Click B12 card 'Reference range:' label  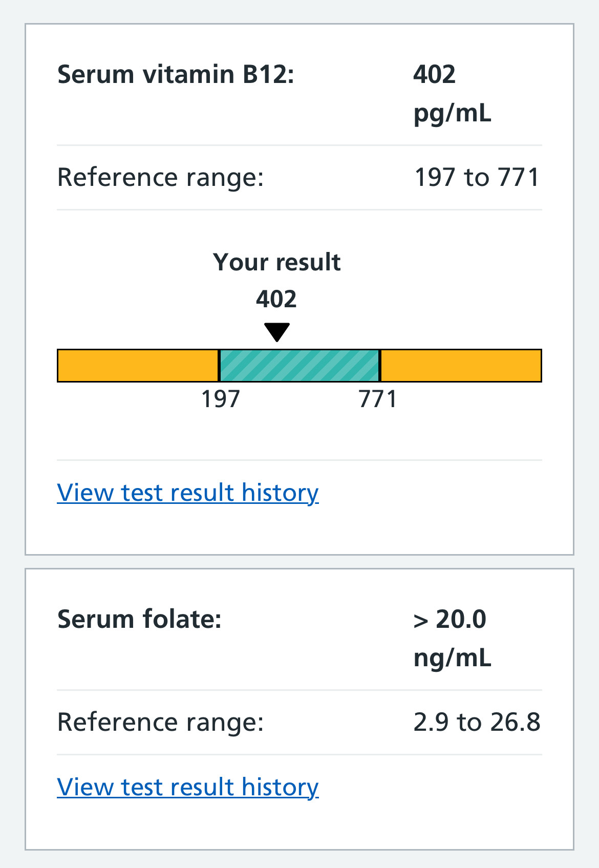(160, 178)
